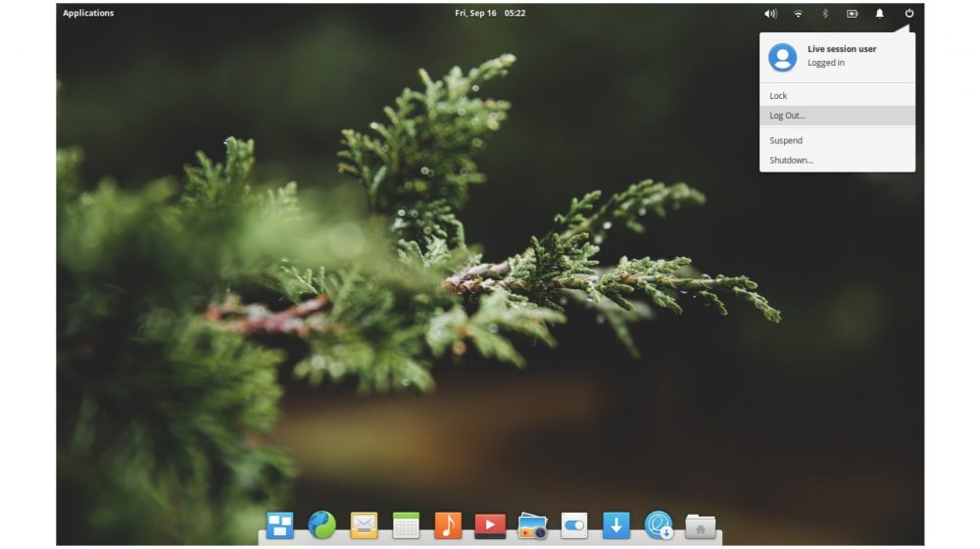The width and height of the screenshot is (980, 549).
Task: Launch AppCenter with the blue download arrow
Action: [x=616, y=525]
